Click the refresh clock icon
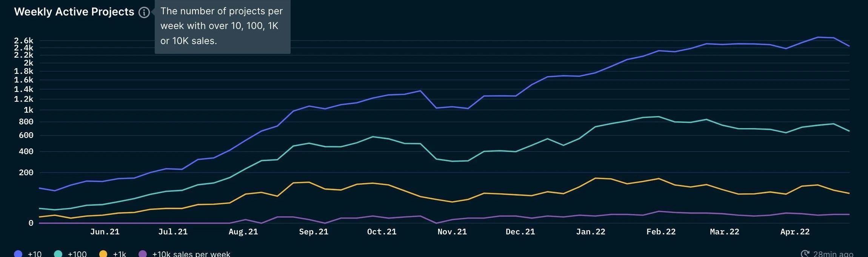This screenshot has width=868, height=257. click(x=805, y=254)
